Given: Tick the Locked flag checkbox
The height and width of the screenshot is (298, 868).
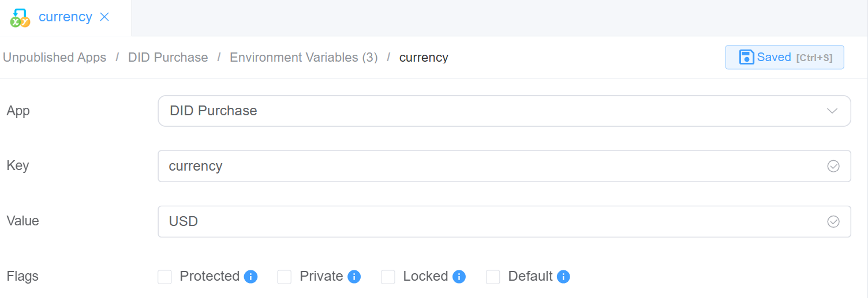Looking at the screenshot, I should pyautogui.click(x=388, y=277).
